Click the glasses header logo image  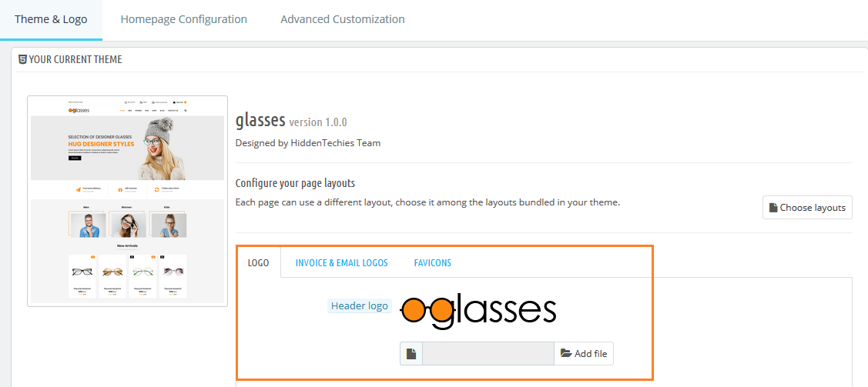point(478,313)
